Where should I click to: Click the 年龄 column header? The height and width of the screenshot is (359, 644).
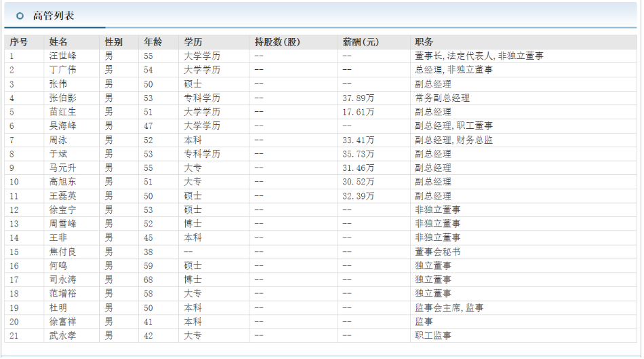pyautogui.click(x=153, y=42)
